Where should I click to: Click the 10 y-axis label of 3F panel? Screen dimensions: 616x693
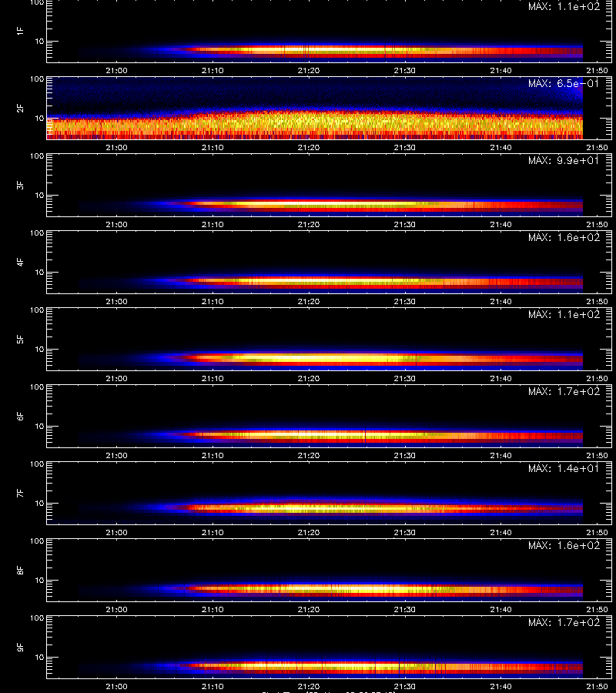tap(39, 196)
